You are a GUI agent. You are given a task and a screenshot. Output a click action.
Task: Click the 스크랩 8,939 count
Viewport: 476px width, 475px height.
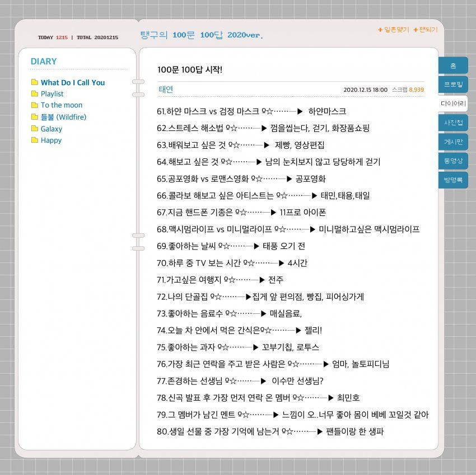pyautogui.click(x=408, y=90)
